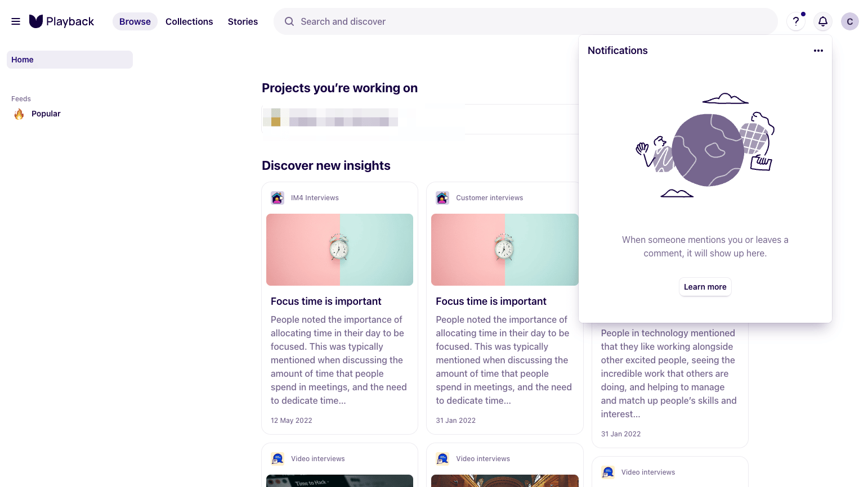Viewport: 868px width, 487px height.
Task: Click the alarm clock cover thumbnail
Action: point(339,249)
